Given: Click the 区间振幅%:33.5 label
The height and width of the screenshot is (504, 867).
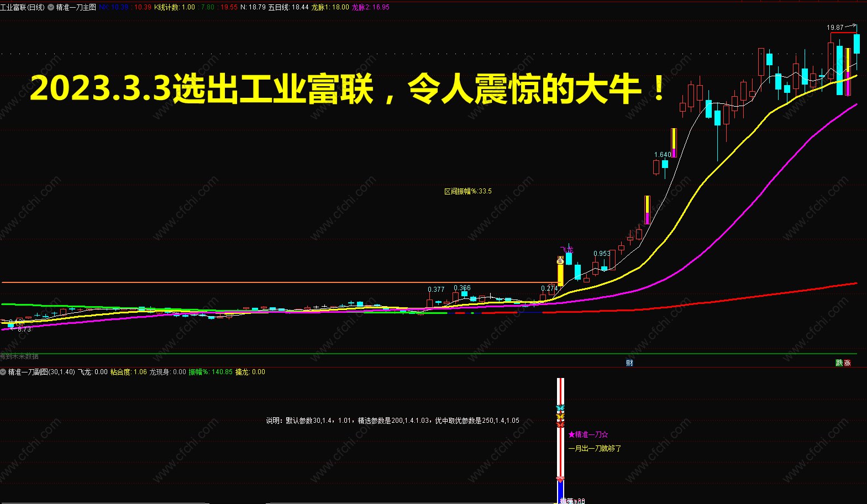Looking at the screenshot, I should 468,191.
